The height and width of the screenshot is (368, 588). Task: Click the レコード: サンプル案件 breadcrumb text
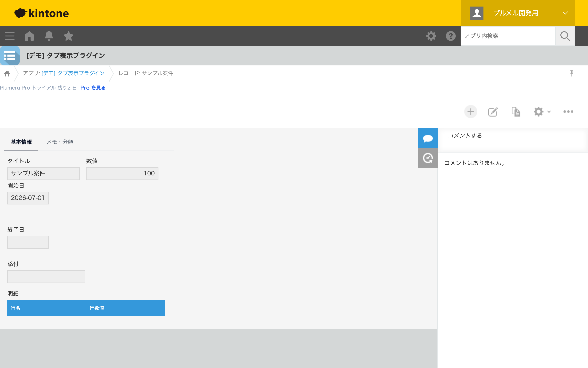(146, 73)
